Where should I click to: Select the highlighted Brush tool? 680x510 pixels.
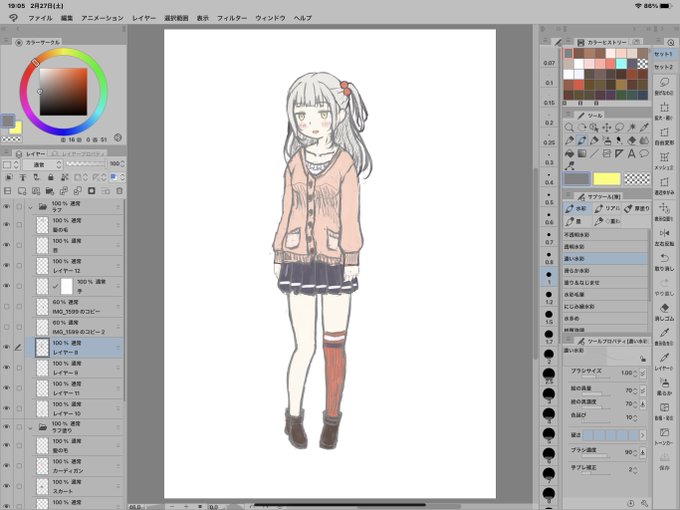coord(582,141)
